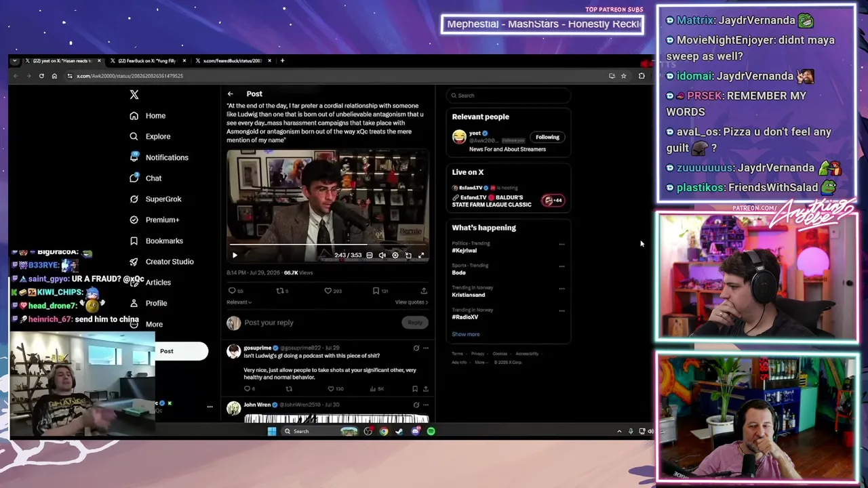Play the video in the post
Image resolution: width=868 pixels, height=488 pixels.
235,256
